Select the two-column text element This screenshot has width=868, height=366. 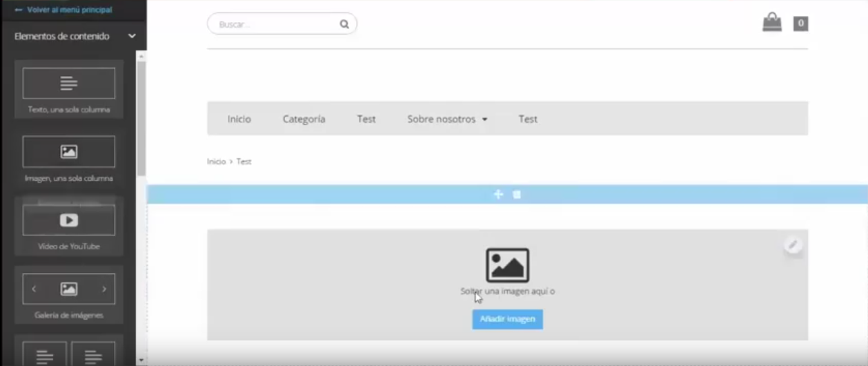click(x=69, y=351)
